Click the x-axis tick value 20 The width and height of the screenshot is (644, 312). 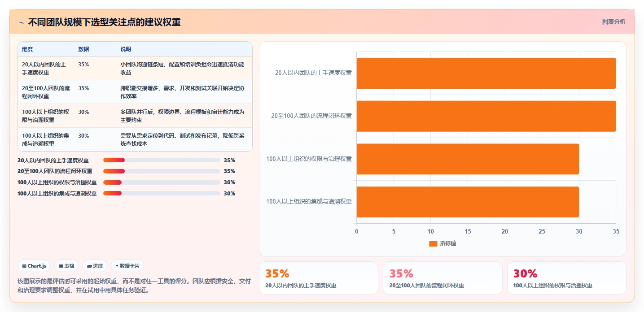click(x=505, y=232)
